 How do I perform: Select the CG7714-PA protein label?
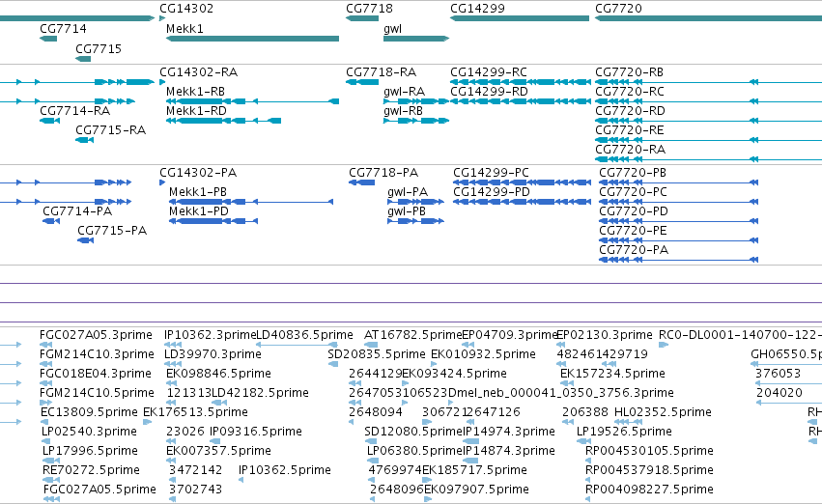click(77, 211)
